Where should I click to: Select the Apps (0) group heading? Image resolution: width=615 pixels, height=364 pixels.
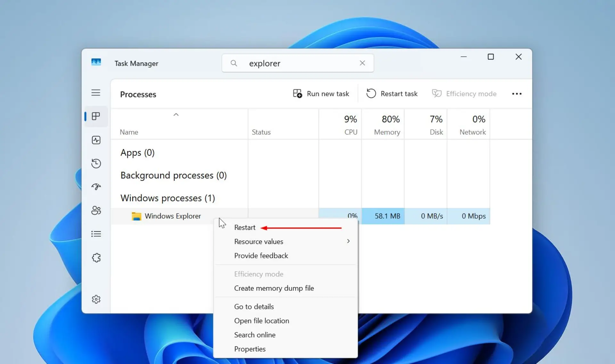[x=137, y=153]
